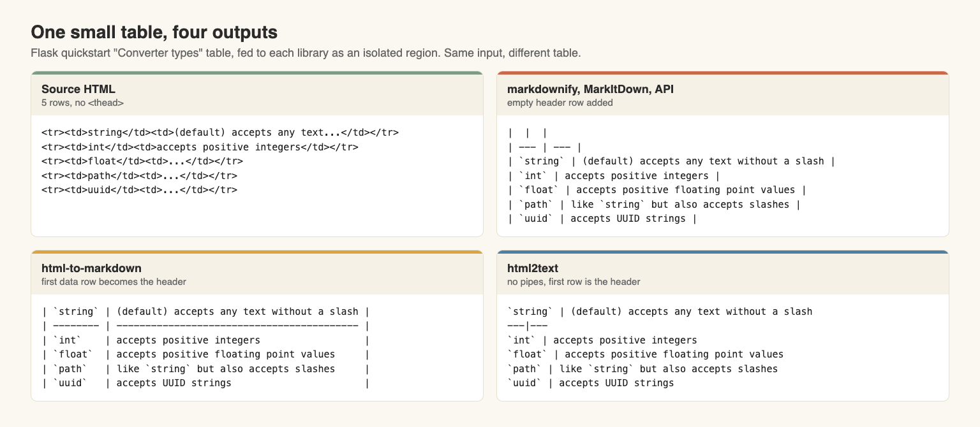Click the "markdownify, MarkItDown, API" card title
This screenshot has width=980, height=427.
pyautogui.click(x=590, y=89)
